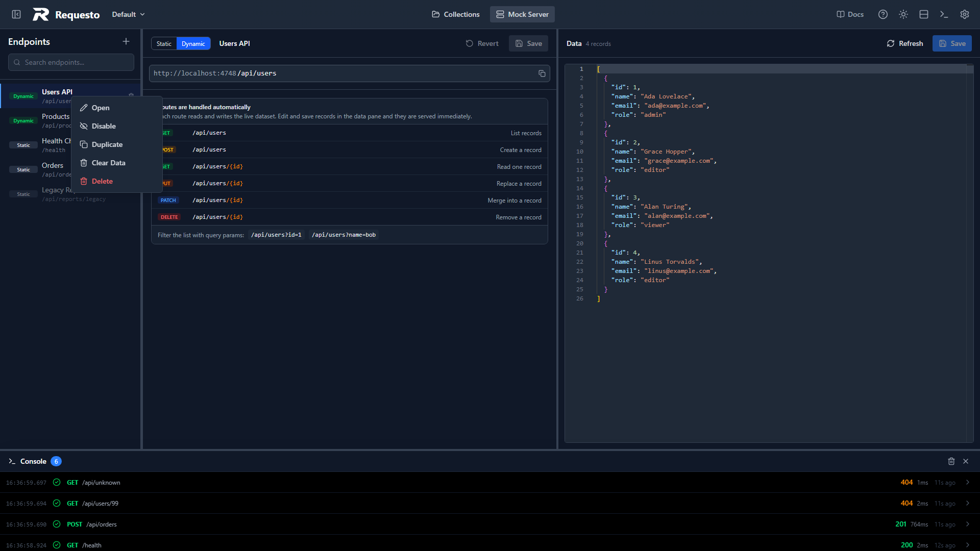Toggle the light/dark theme icon

[903, 14]
